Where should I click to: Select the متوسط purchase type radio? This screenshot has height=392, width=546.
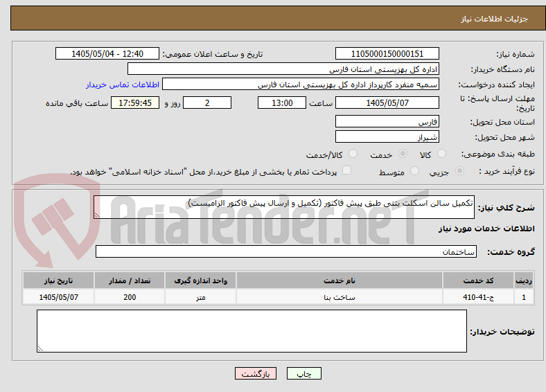(x=414, y=170)
